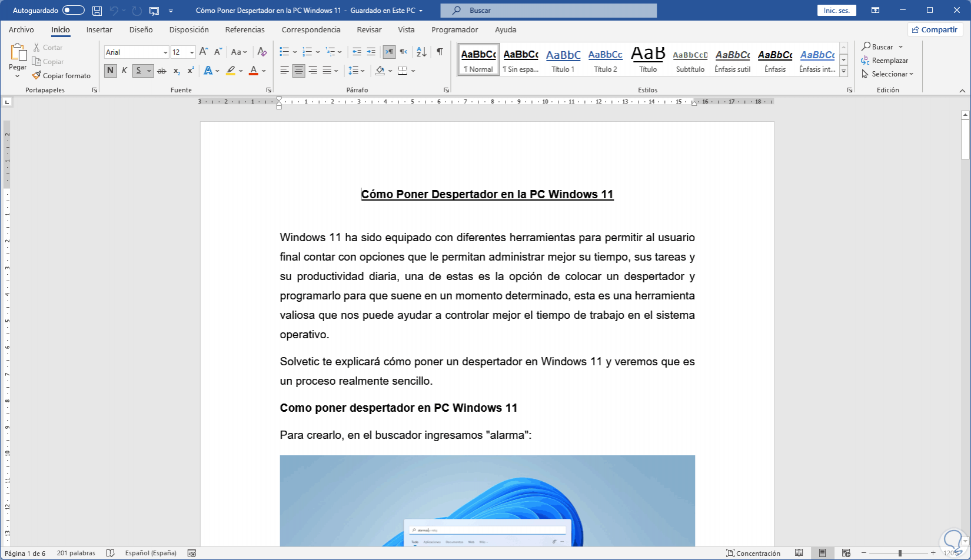Expand the borders dropdown
This screenshot has width=971, height=560.
(413, 71)
